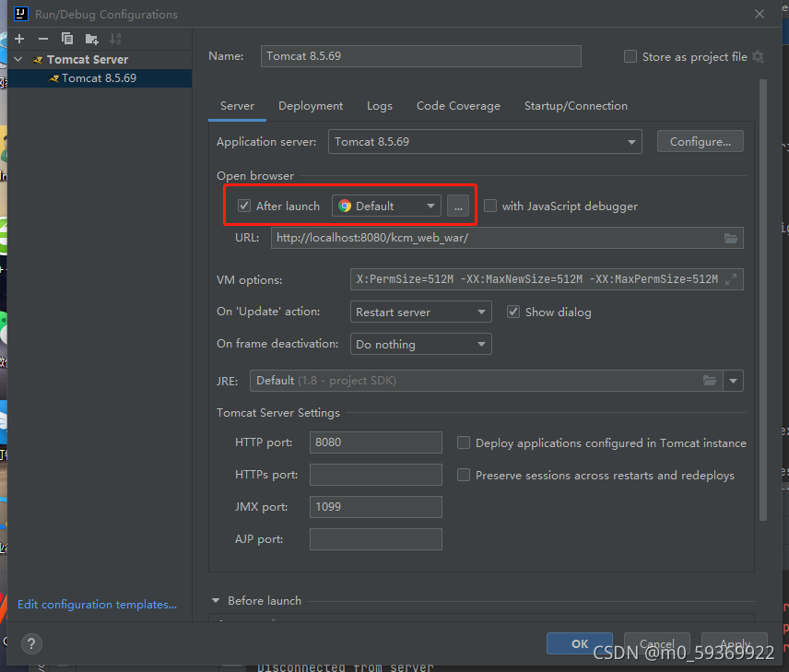Image resolution: width=789 pixels, height=672 pixels.
Task: Expand the VM options field editor
Action: [x=731, y=279]
